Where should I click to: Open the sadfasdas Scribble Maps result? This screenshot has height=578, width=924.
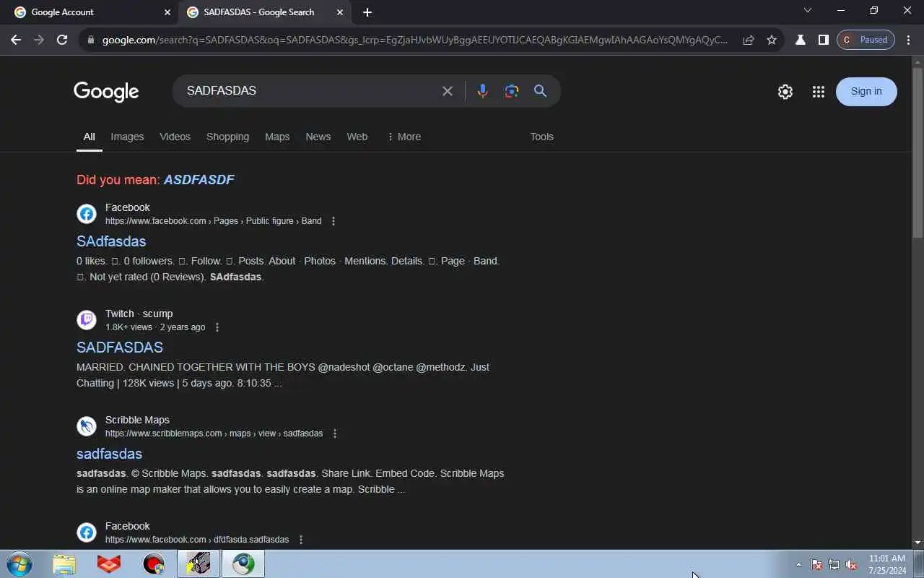pos(109,454)
